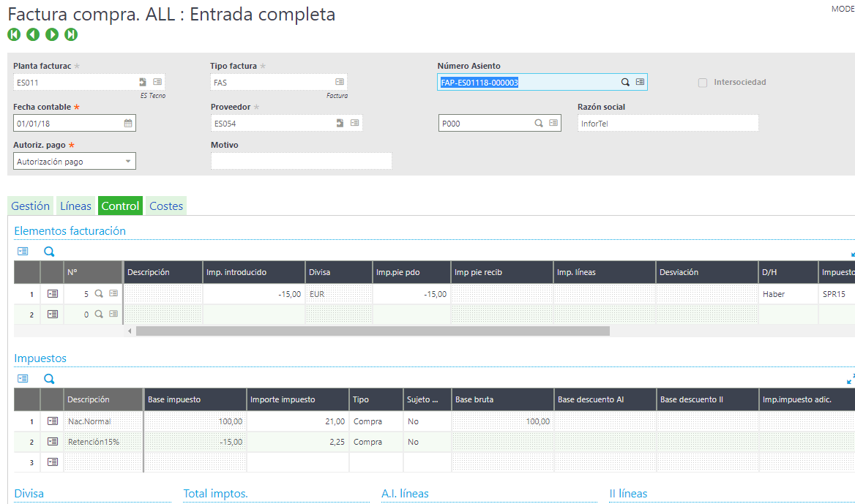Image resolution: width=855 pixels, height=504 pixels.
Task: Click the left arrow of grid scrollbar
Action: pyautogui.click(x=130, y=331)
